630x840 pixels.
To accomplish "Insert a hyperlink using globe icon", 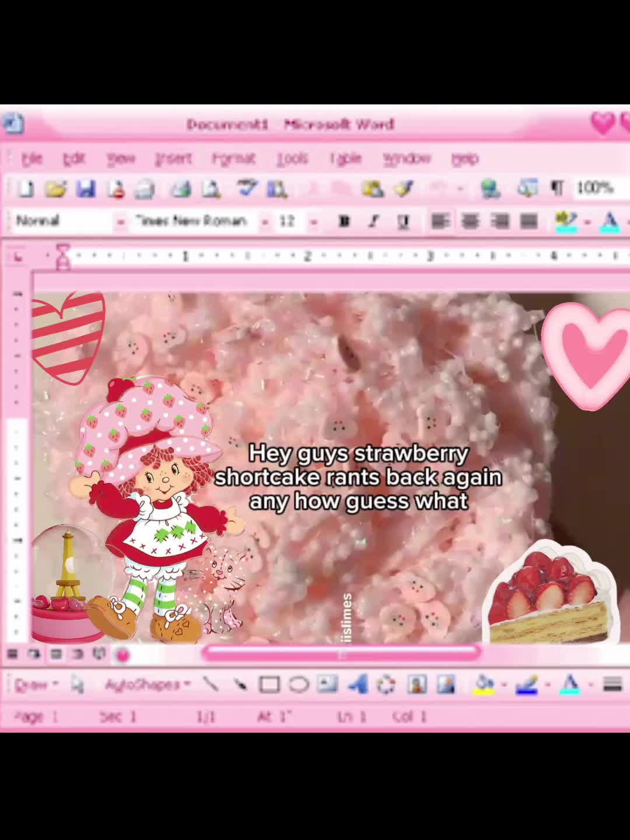I will [490, 188].
